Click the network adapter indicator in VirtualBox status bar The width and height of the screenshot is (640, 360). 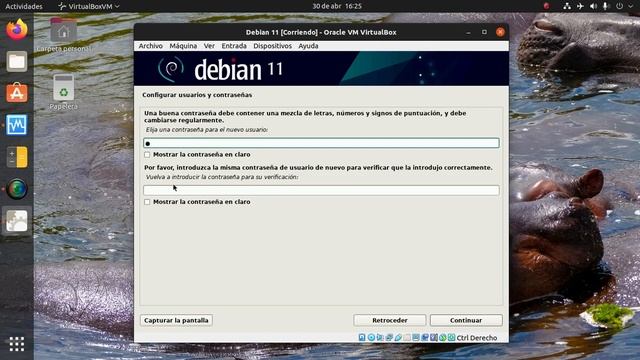pos(389,338)
